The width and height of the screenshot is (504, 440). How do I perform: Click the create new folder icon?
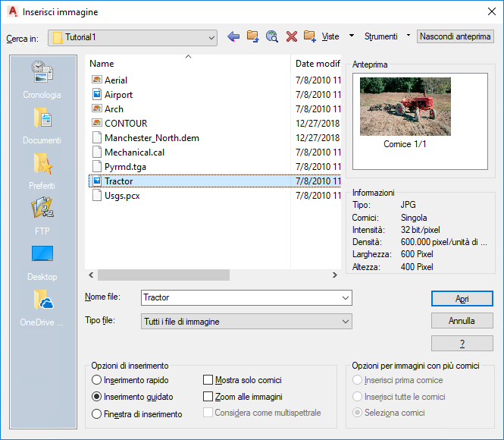coord(309,36)
